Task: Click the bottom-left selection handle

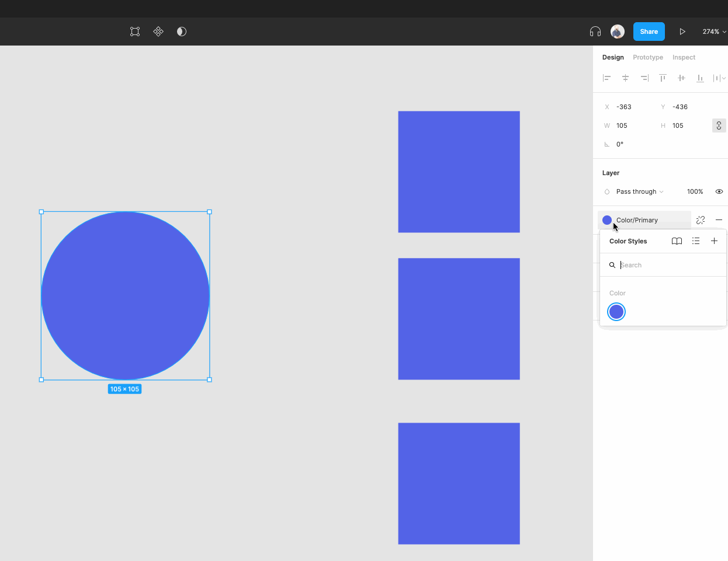Action: point(41,380)
